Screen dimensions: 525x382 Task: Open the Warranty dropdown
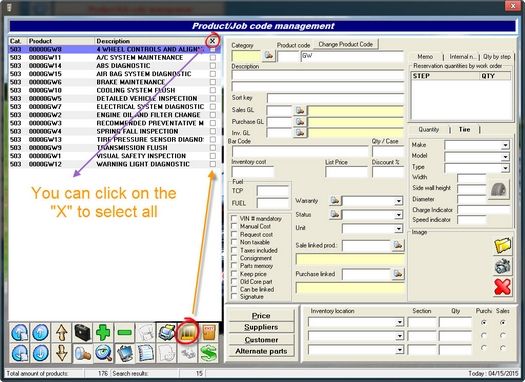click(398, 201)
